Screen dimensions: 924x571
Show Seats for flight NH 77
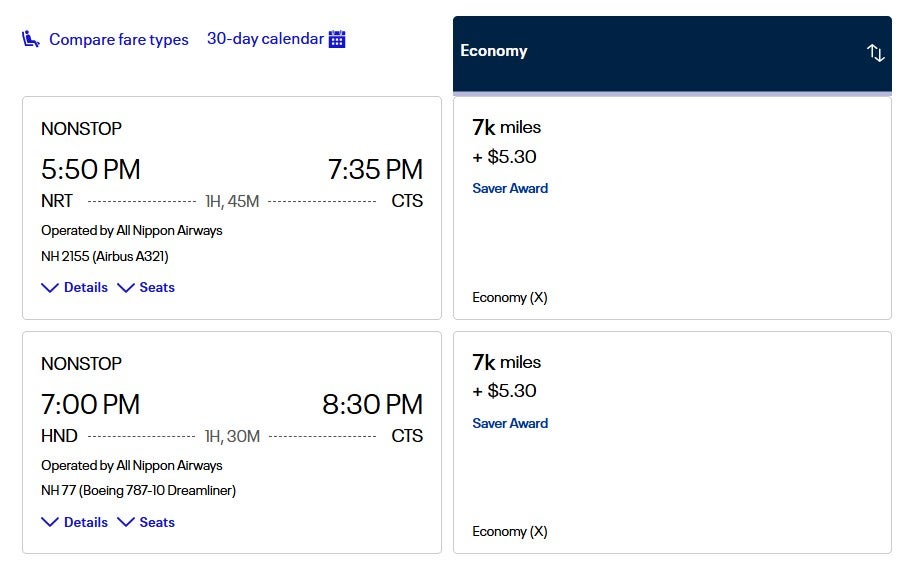pos(146,522)
